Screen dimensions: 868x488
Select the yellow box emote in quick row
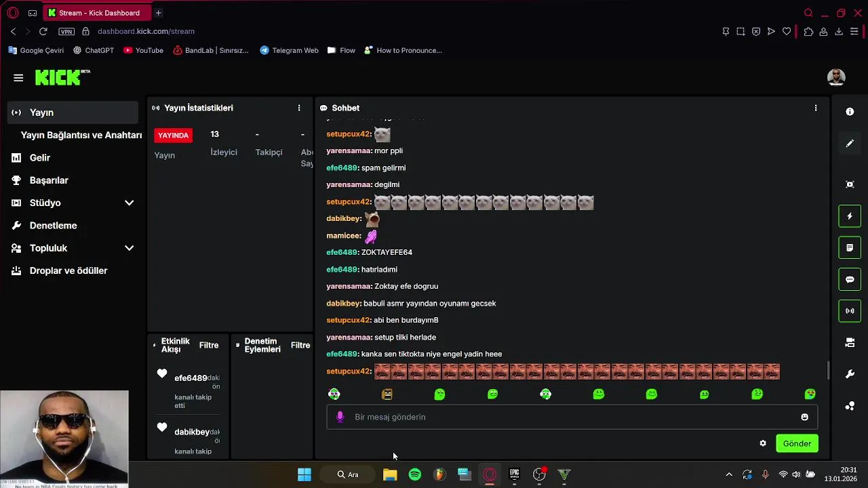click(387, 394)
